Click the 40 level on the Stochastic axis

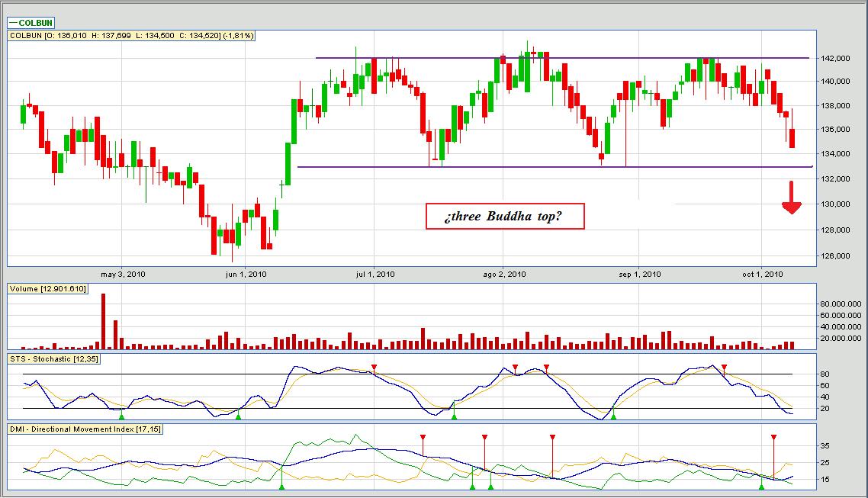(825, 397)
